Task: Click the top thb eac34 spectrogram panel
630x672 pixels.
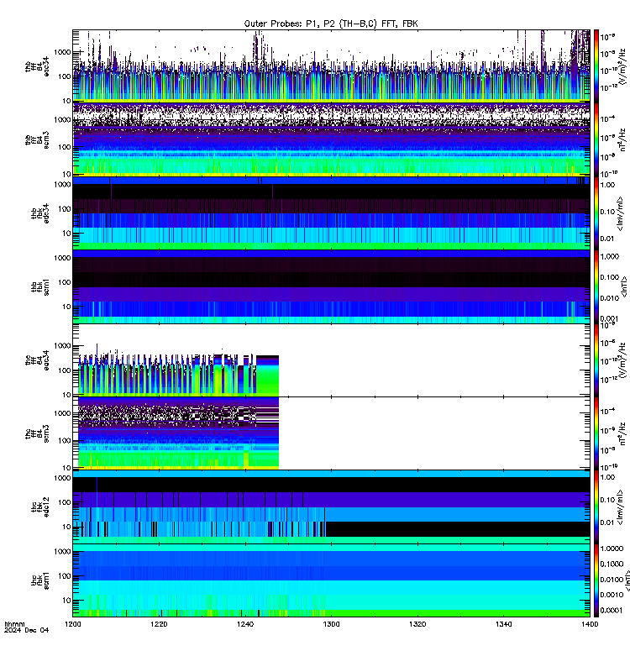Action: pyautogui.click(x=331, y=66)
